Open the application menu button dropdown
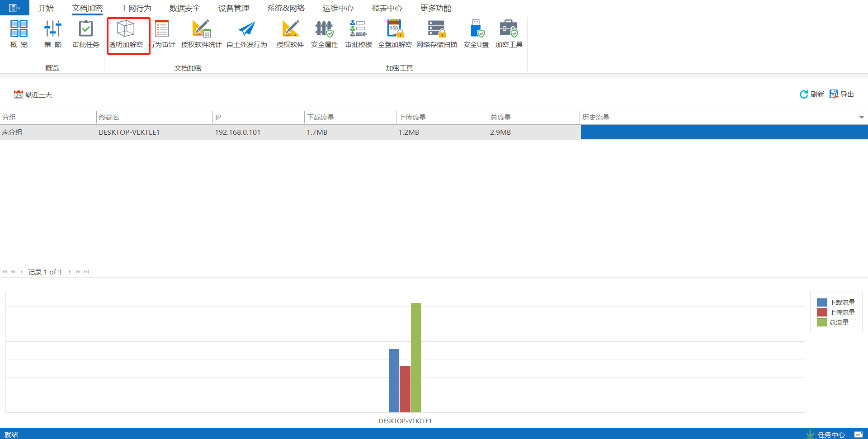 [x=14, y=8]
